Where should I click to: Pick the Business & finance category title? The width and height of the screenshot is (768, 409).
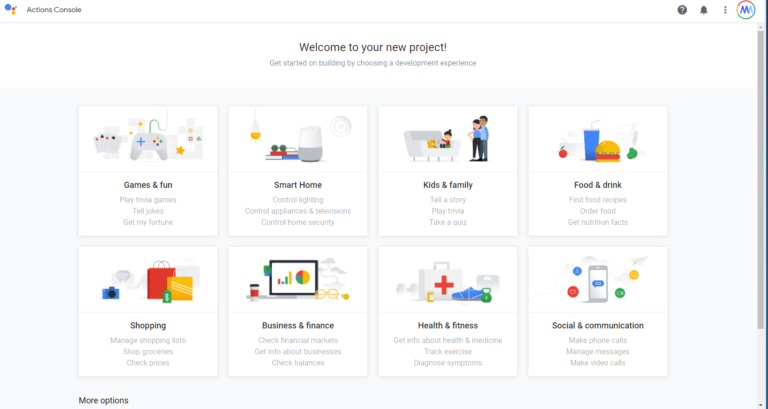click(298, 326)
